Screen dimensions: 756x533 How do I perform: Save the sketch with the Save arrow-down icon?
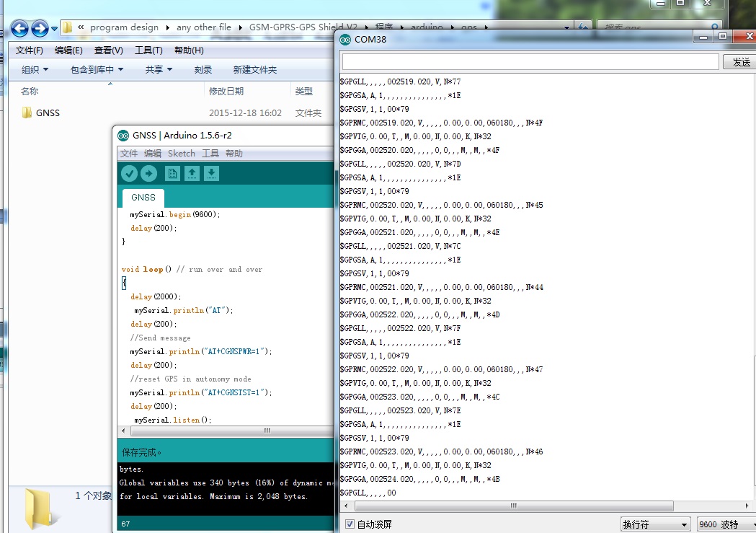[211, 173]
